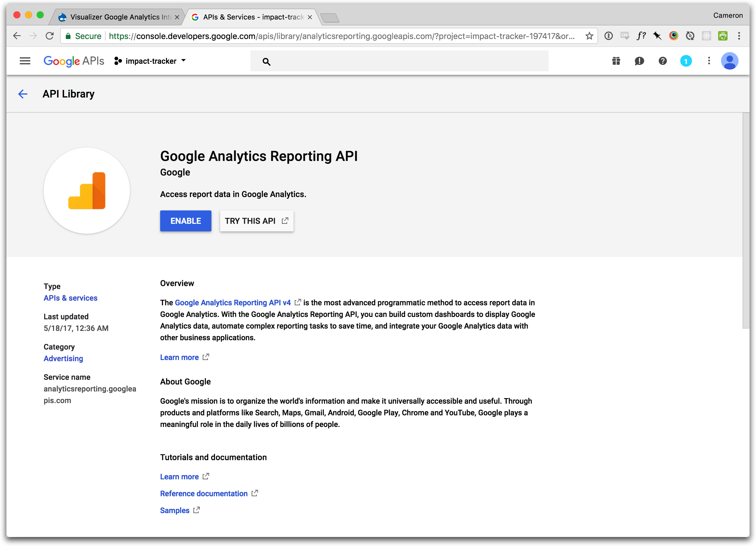Open the notifications badge showing 1
The height and width of the screenshot is (546, 756).
coord(686,61)
